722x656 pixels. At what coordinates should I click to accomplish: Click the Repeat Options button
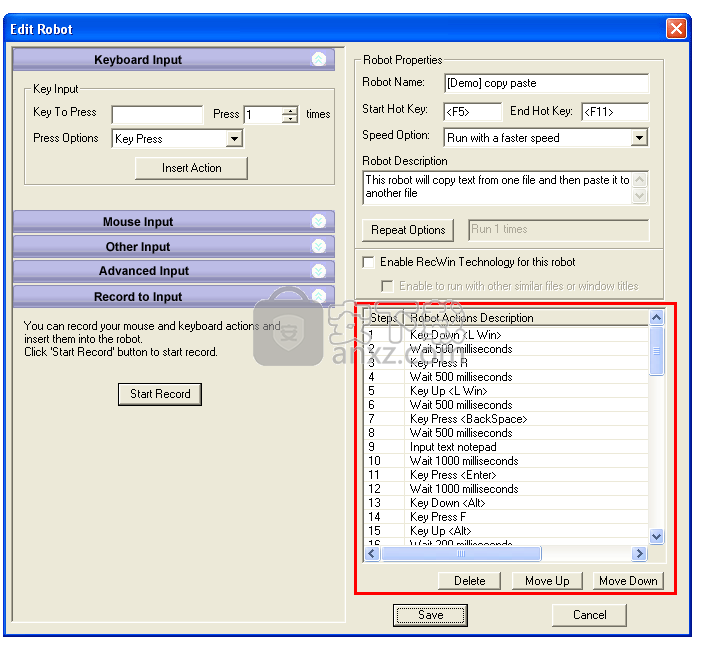408,230
